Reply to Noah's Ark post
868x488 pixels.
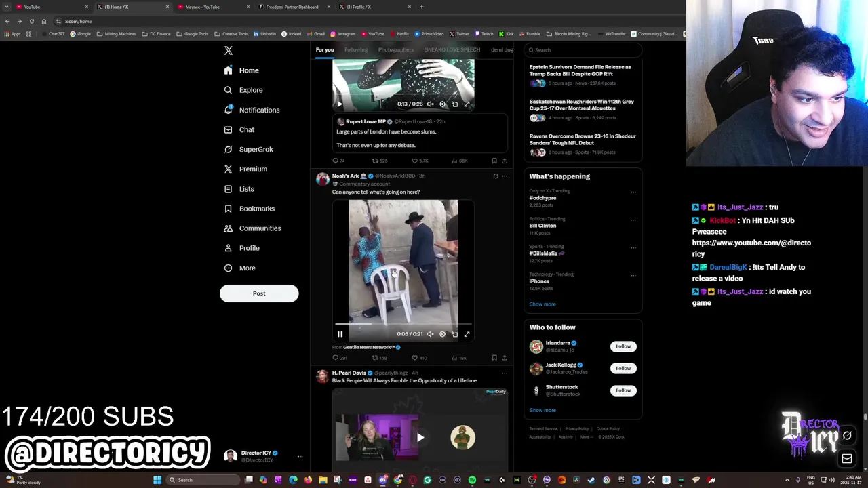pos(339,358)
